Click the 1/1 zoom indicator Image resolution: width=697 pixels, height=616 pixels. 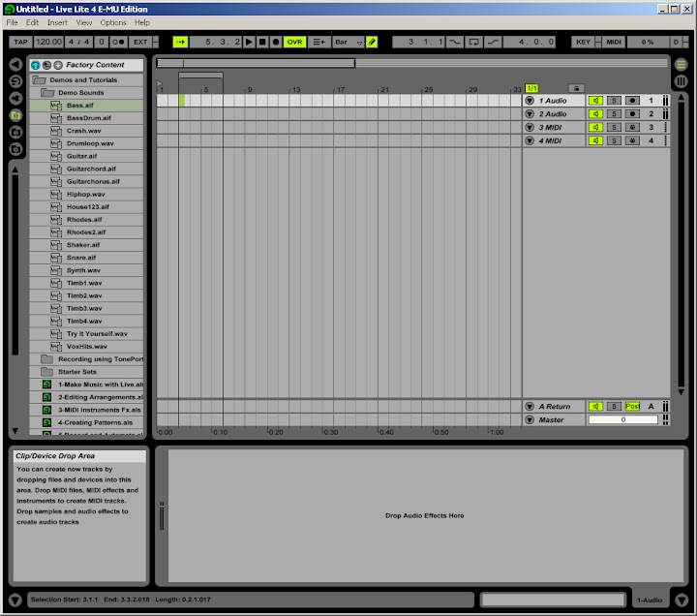531,88
